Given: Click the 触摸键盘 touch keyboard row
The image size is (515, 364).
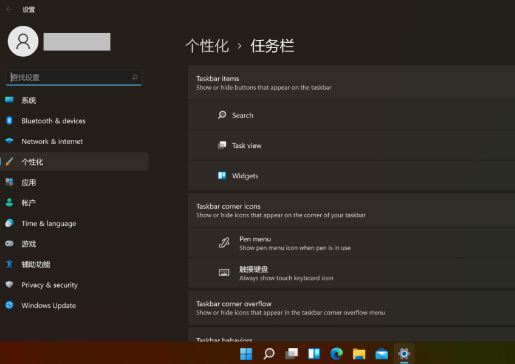Looking at the screenshot, I should tap(351, 273).
